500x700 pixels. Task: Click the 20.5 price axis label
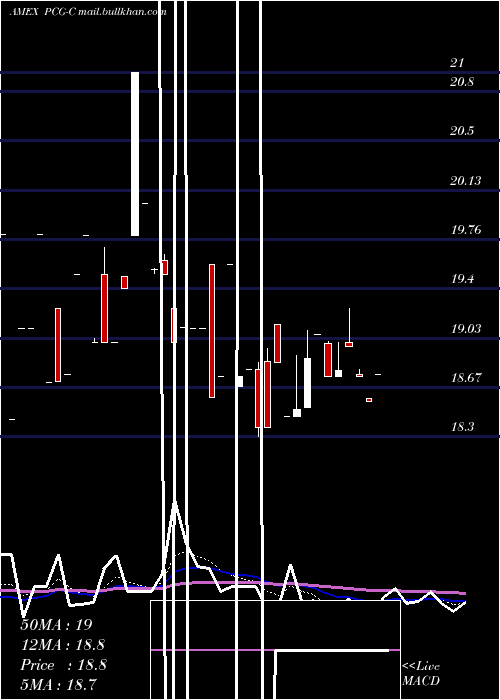click(x=462, y=131)
